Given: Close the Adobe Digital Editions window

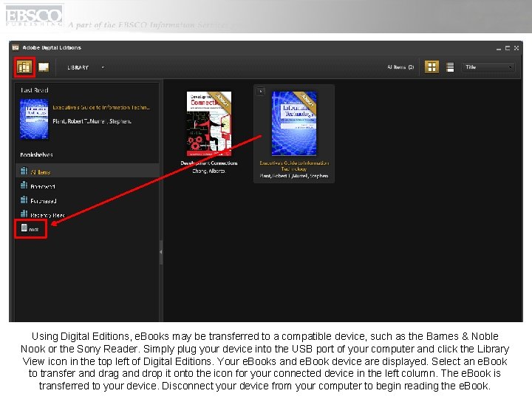Looking at the screenshot, I should point(516,48).
